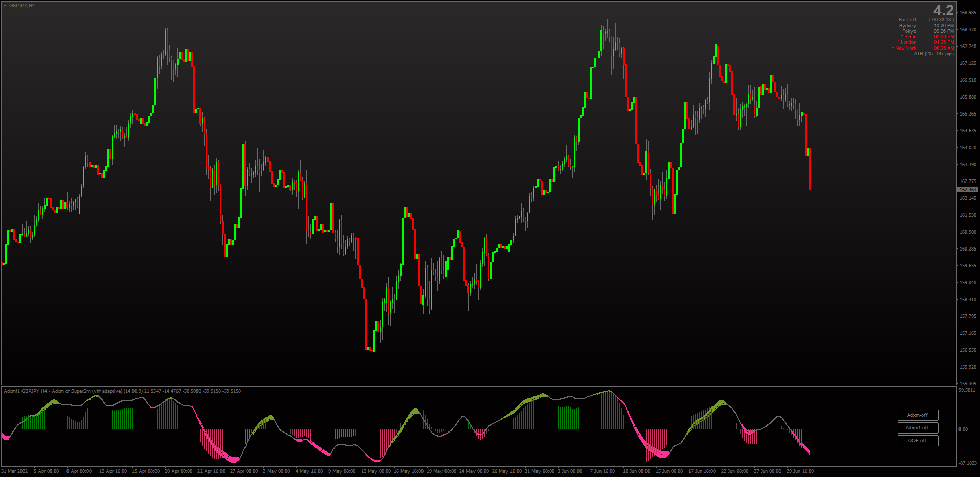
Task: Click the 164.020 price axis label
Action: 968,148
